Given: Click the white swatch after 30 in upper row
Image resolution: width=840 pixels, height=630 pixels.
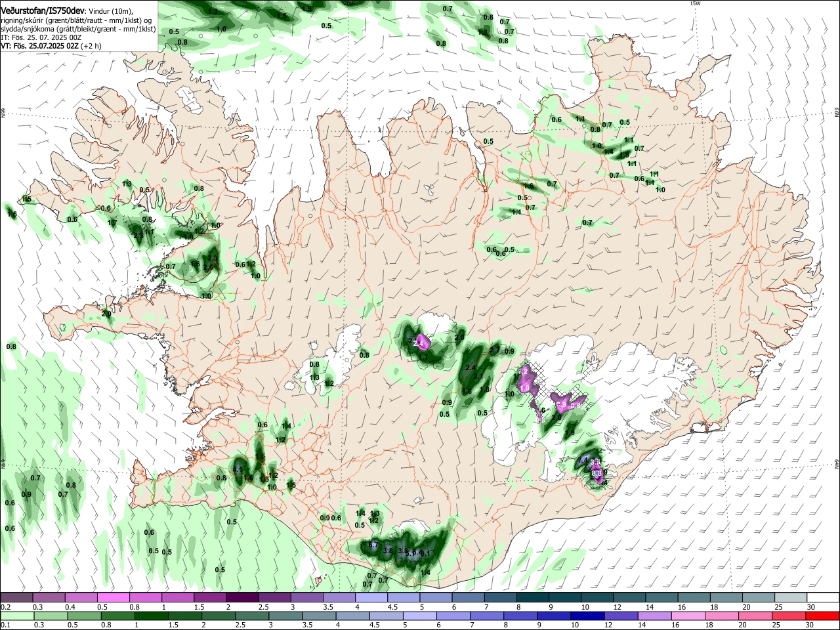Looking at the screenshot, I should (823, 597).
